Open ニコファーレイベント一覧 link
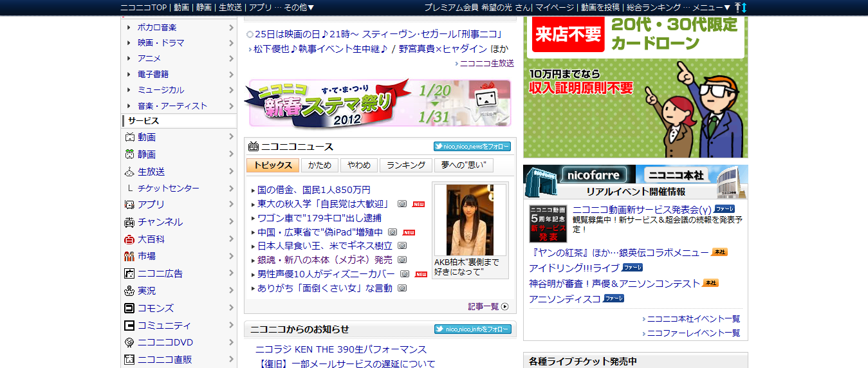Viewport: 868px width, 368px height. coord(694,333)
